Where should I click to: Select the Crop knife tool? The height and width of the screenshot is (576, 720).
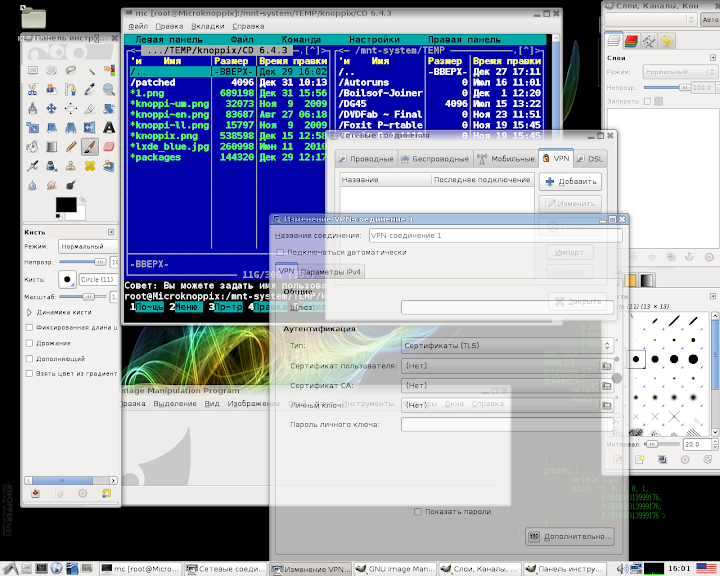click(90, 108)
